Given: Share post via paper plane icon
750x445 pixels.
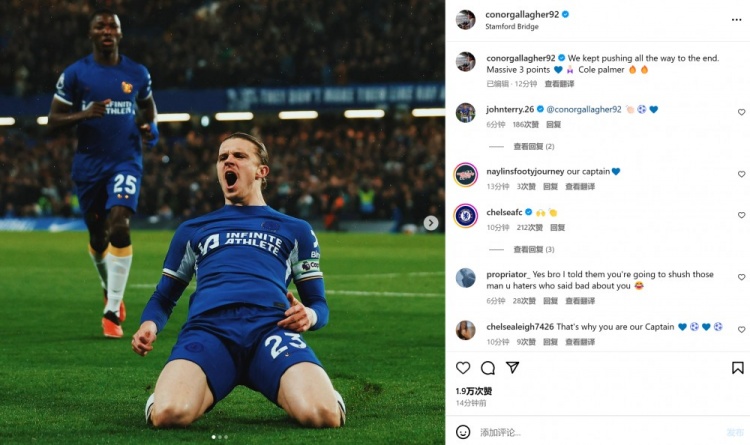Looking at the screenshot, I should (x=512, y=368).
